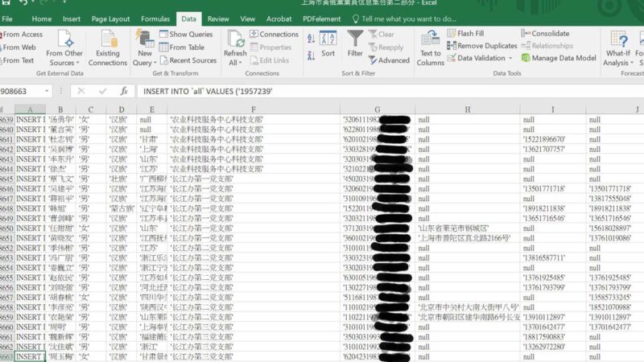Select column F header
Screen dimensions: 644x362
[x=253, y=109]
